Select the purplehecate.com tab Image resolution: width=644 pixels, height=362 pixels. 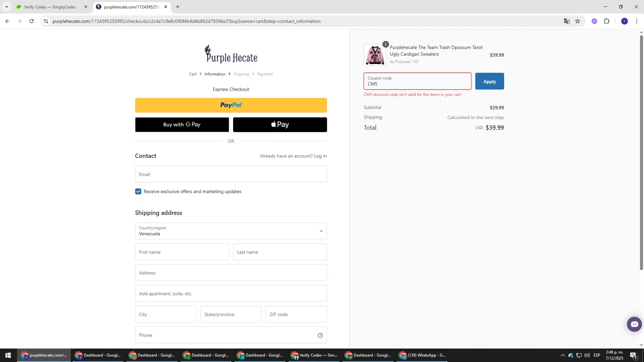pos(131,7)
